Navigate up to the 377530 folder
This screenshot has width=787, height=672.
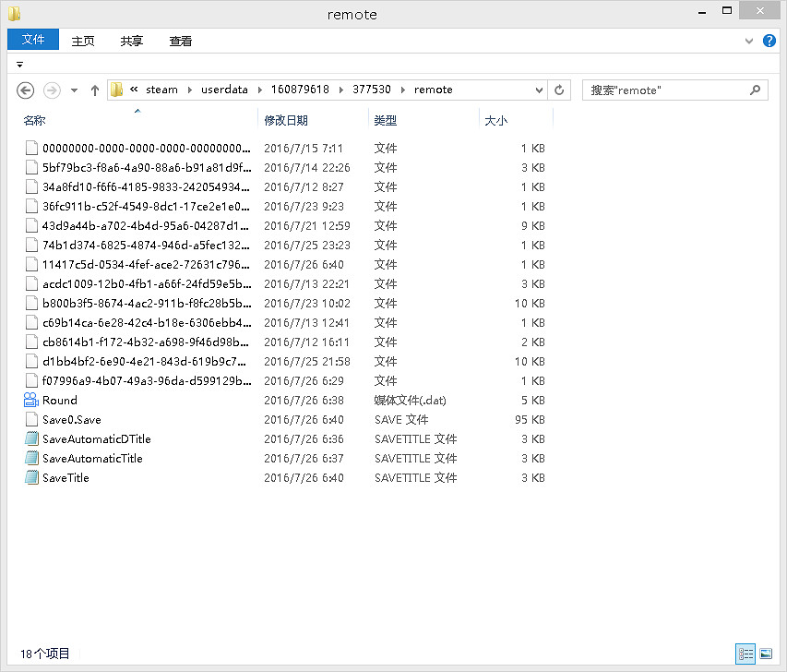click(95, 90)
